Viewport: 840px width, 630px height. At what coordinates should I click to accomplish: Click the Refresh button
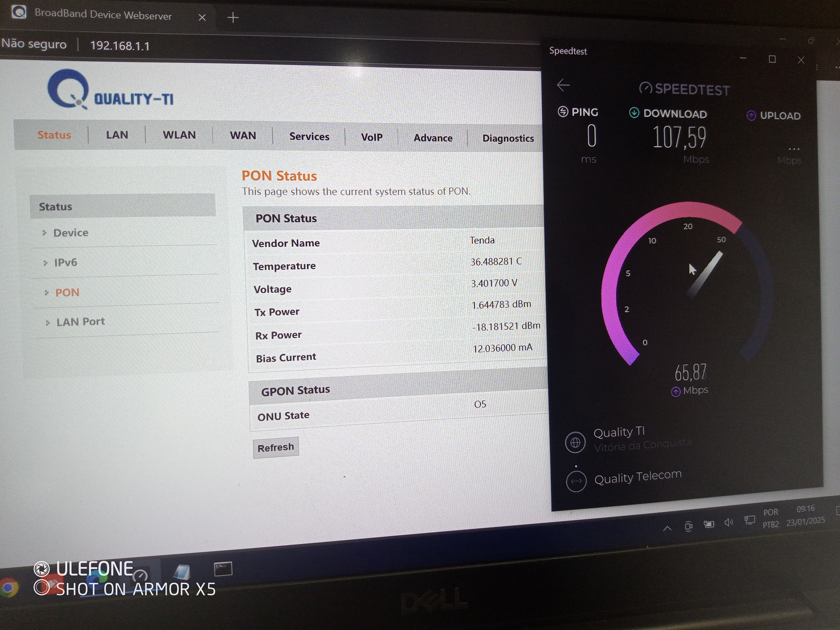click(276, 447)
